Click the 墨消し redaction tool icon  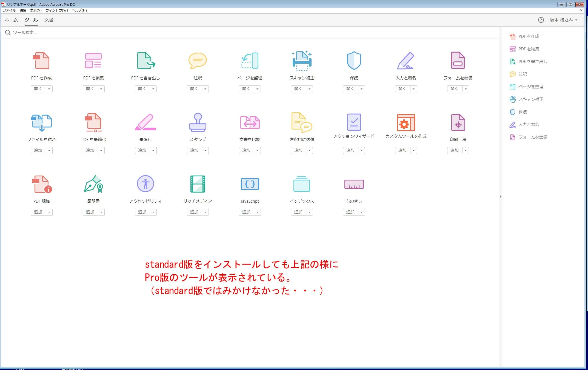pyautogui.click(x=145, y=122)
